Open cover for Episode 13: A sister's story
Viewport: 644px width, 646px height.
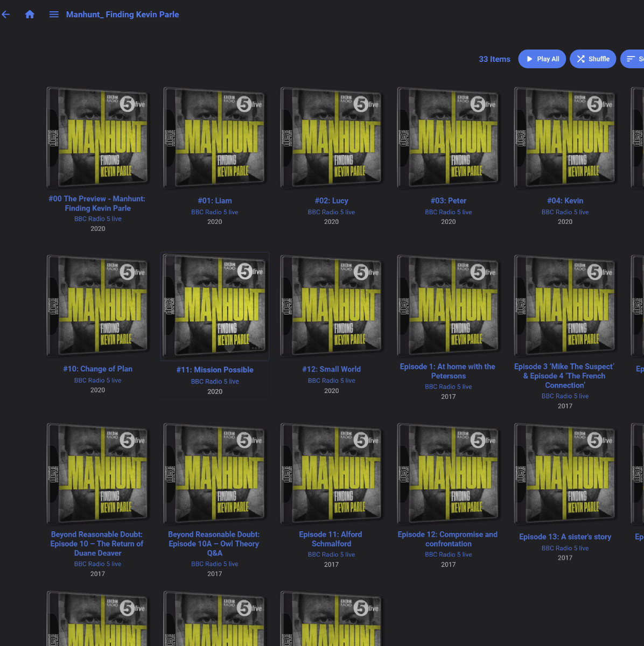565,473
